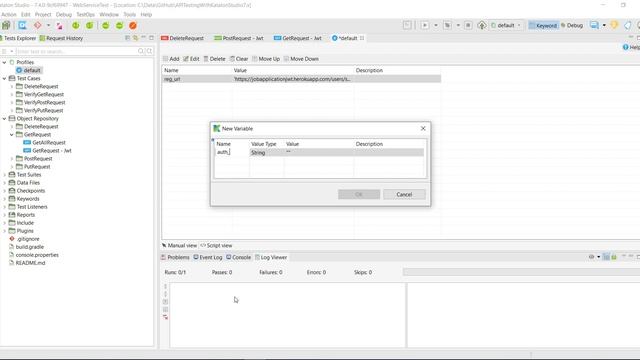Open the Console tab
Screen dimensions: 640x360
238,257
